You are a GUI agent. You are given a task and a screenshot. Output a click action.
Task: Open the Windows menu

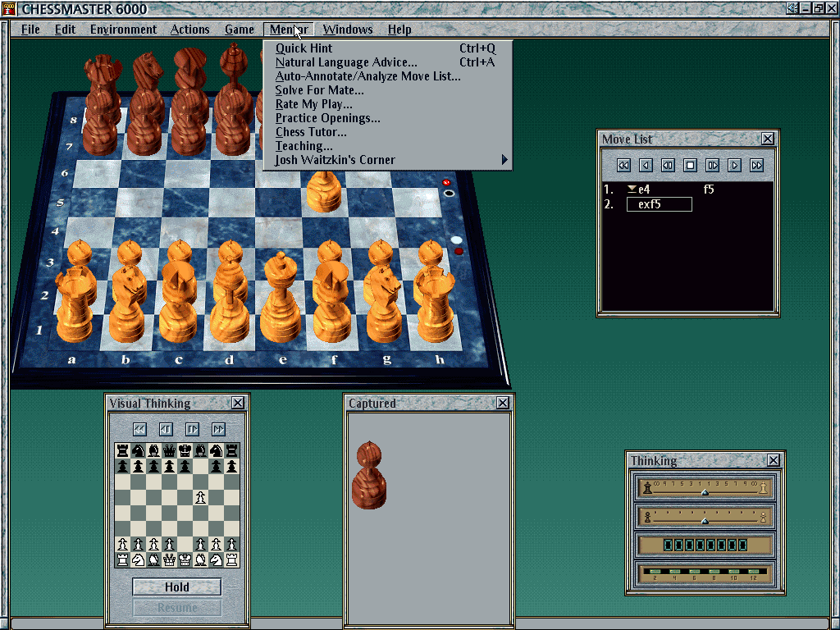pyautogui.click(x=348, y=30)
